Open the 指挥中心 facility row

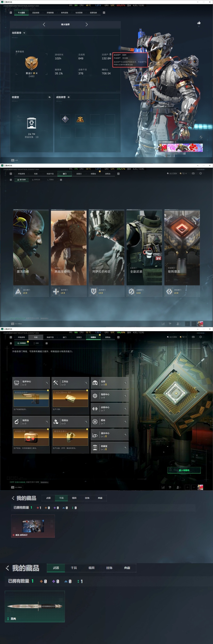coord(109,396)
